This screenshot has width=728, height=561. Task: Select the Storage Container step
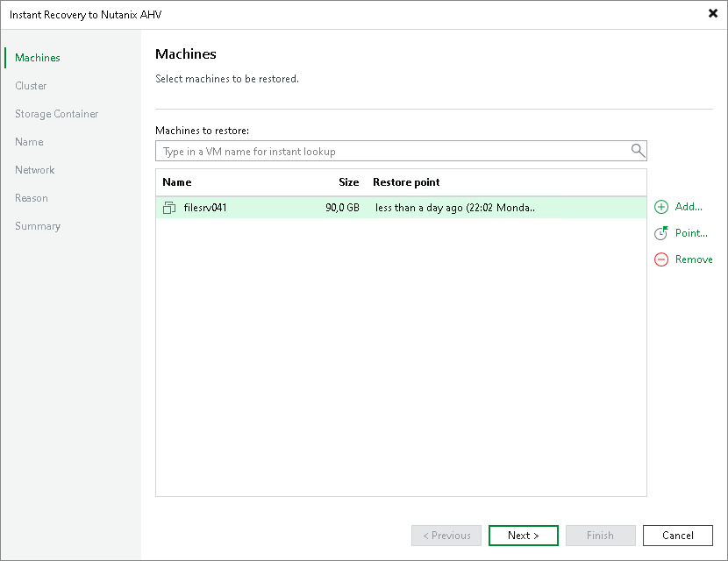[57, 114]
